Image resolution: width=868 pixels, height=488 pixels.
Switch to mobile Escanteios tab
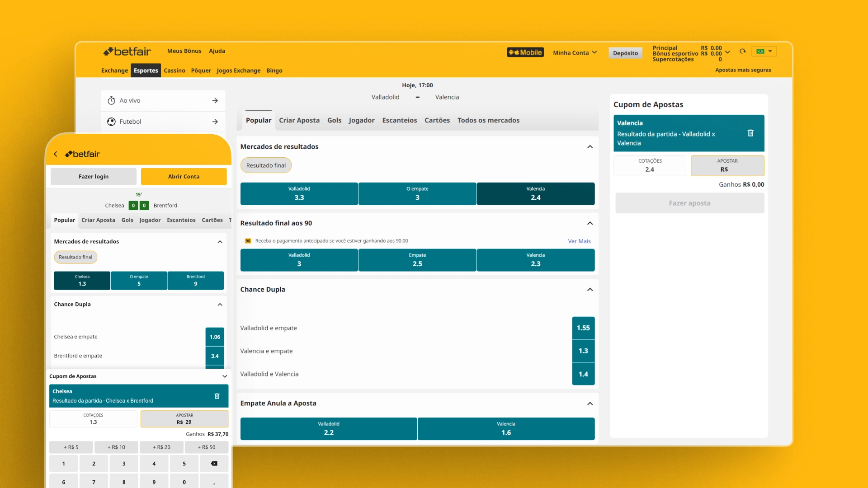pos(181,220)
